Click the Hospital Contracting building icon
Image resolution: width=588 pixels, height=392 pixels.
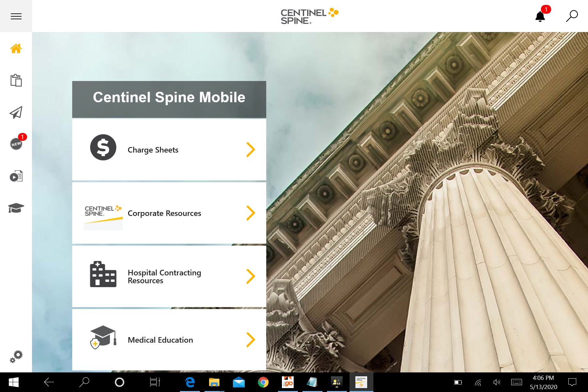tap(103, 274)
